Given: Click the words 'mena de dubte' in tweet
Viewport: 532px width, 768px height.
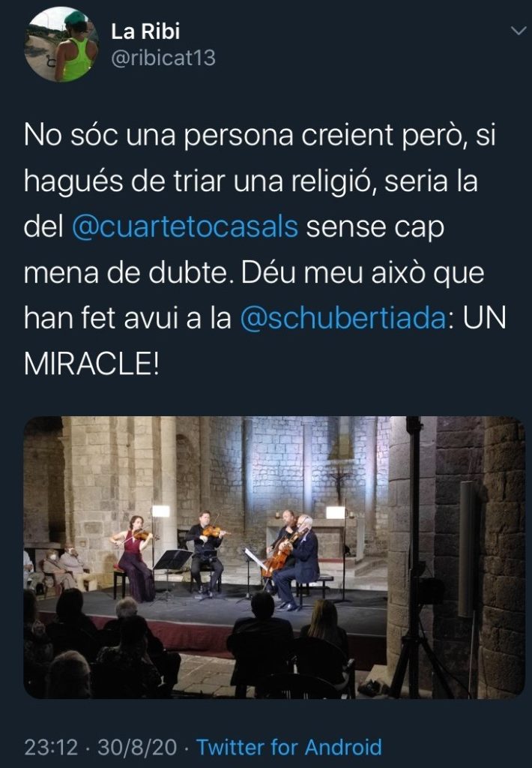Looking at the screenshot, I should tap(126, 273).
